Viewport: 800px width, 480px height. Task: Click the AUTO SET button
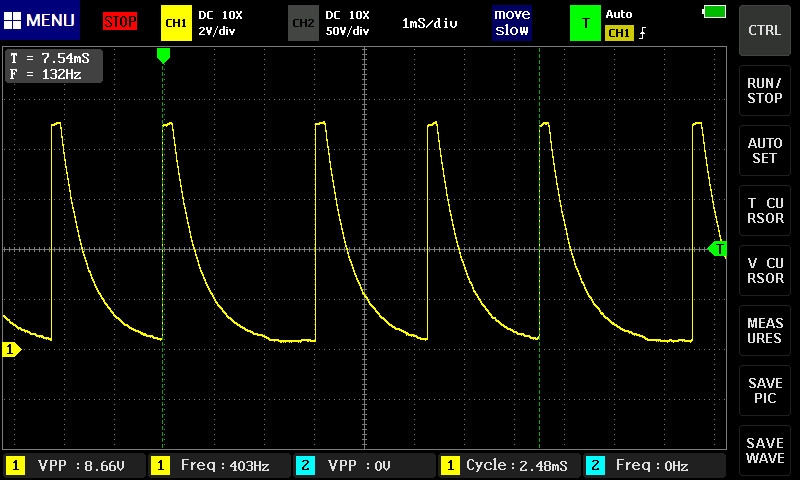pyautogui.click(x=764, y=150)
